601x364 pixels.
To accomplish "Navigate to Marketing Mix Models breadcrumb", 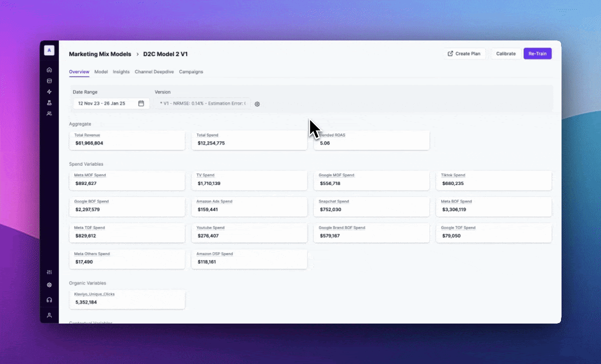I will (100, 54).
